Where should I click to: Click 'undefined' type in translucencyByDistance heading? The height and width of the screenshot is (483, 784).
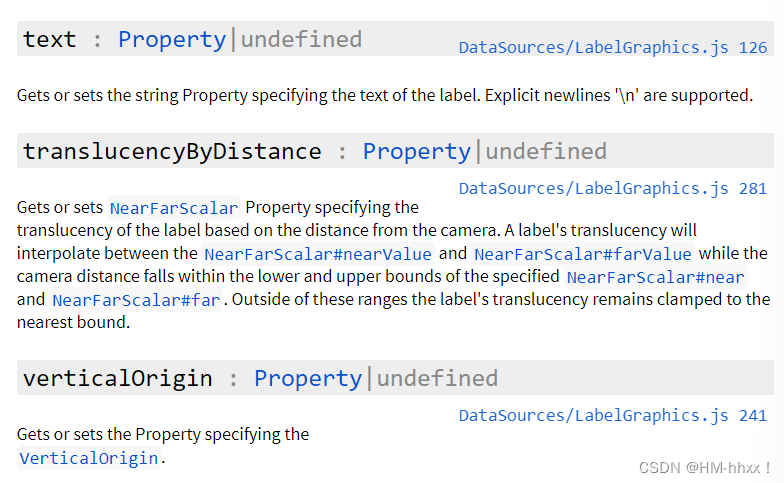[x=546, y=152]
